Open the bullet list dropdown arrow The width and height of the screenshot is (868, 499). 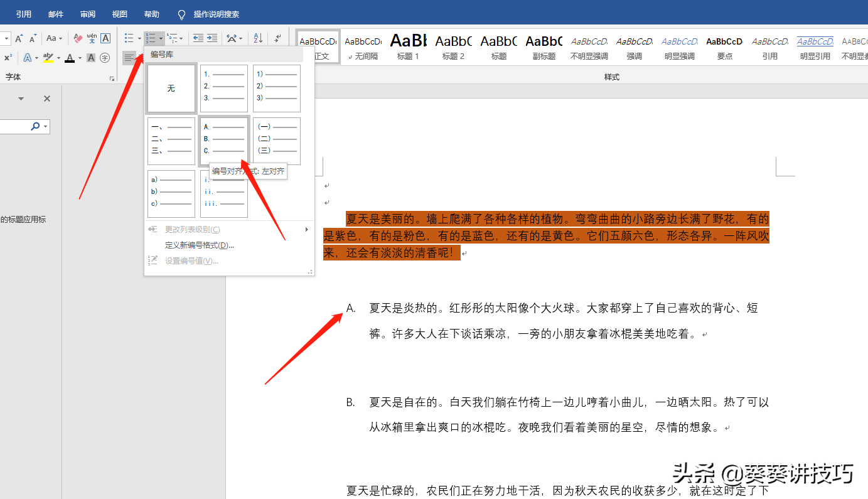click(x=139, y=38)
